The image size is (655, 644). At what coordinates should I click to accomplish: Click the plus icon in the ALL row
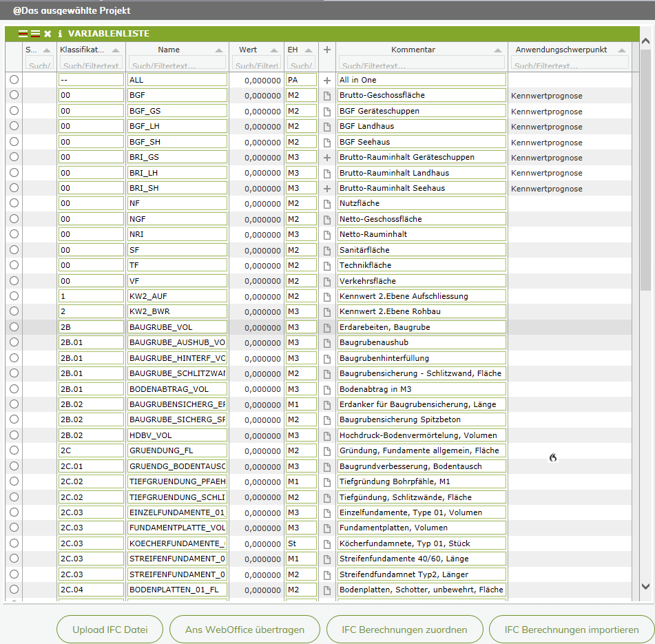click(x=327, y=80)
